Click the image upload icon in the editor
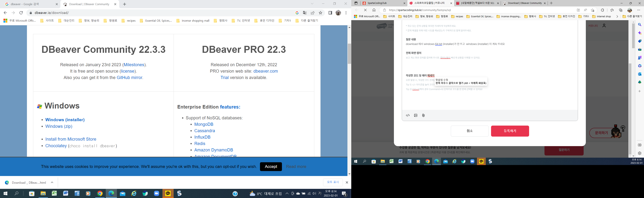644x198 pixels. [415, 115]
